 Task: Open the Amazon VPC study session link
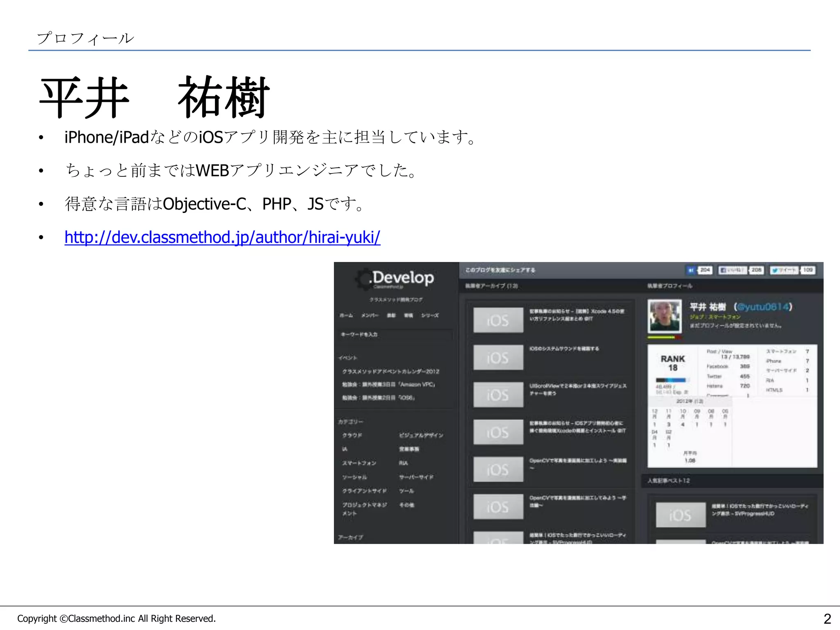pyautogui.click(x=388, y=385)
